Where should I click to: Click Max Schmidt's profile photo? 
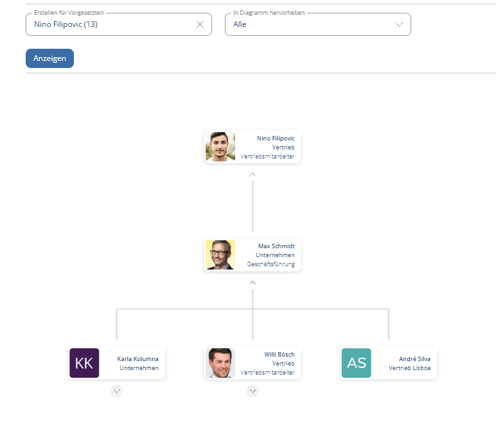coord(220,255)
